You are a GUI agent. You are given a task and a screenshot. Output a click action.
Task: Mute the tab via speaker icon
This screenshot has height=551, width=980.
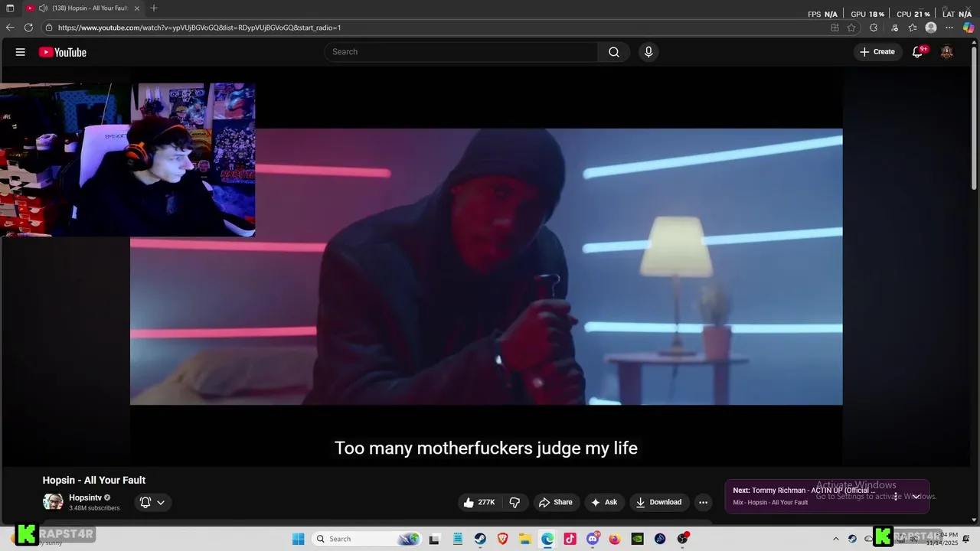coord(44,8)
